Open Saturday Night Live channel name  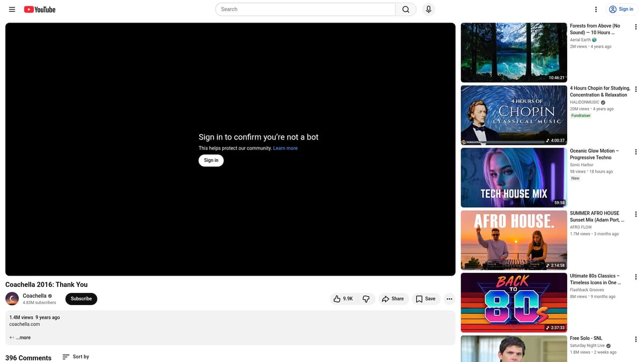(x=587, y=345)
